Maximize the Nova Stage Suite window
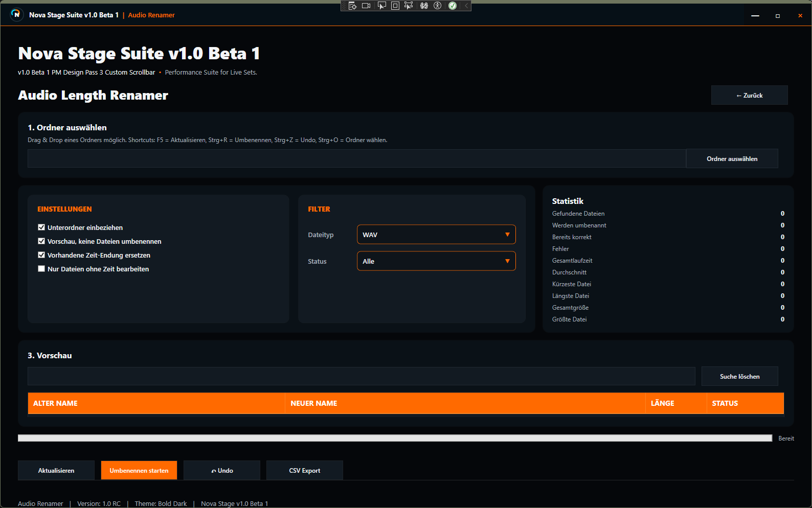Viewport: 812px width, 508px height. 778,16
